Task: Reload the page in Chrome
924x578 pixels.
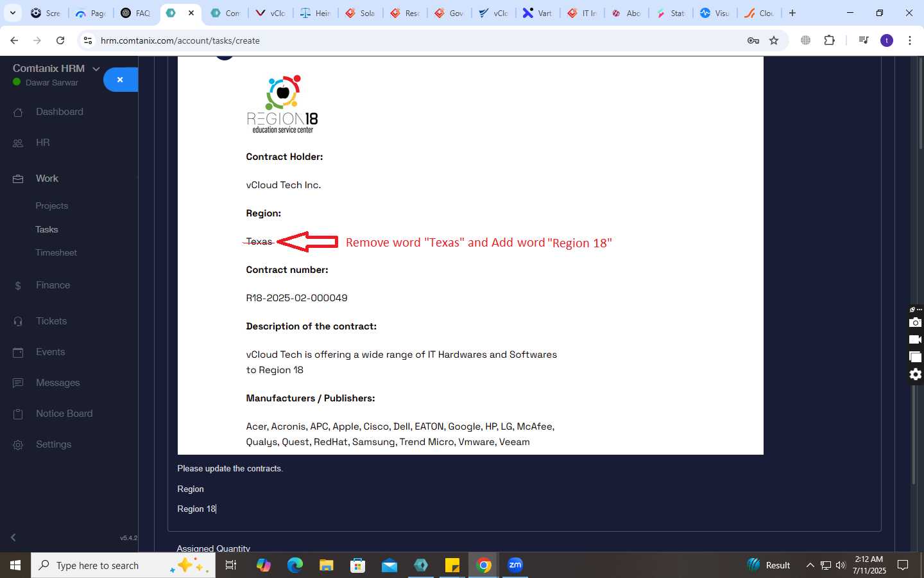Action: pyautogui.click(x=60, y=40)
